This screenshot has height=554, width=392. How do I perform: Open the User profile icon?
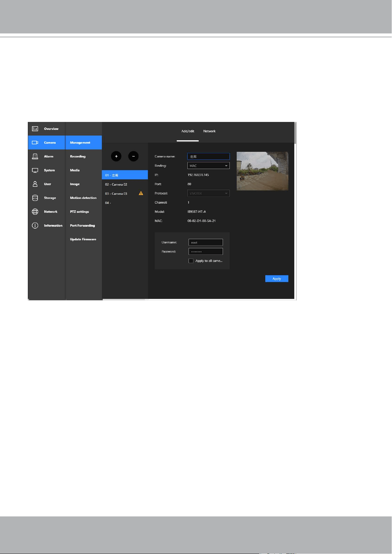[35, 184]
